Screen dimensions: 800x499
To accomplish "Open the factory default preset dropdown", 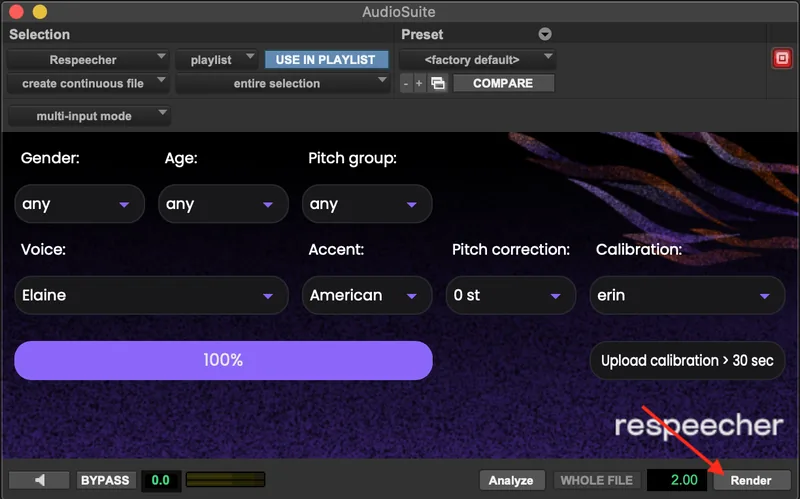I will tap(477, 60).
